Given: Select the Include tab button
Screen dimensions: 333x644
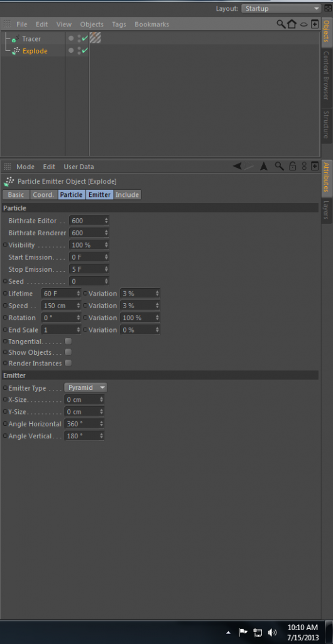Looking at the screenshot, I should (x=127, y=195).
